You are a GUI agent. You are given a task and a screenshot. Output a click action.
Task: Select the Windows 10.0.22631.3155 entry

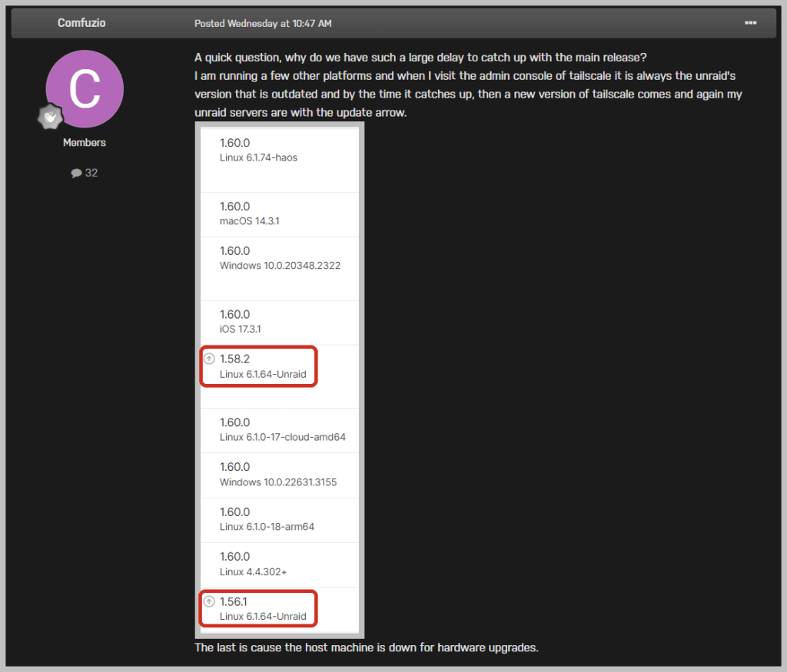point(280,475)
